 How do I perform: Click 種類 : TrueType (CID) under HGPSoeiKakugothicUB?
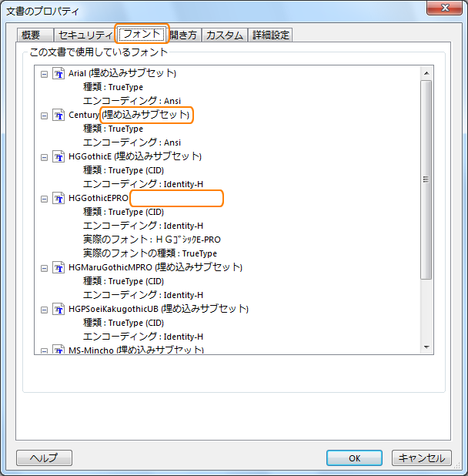click(123, 323)
